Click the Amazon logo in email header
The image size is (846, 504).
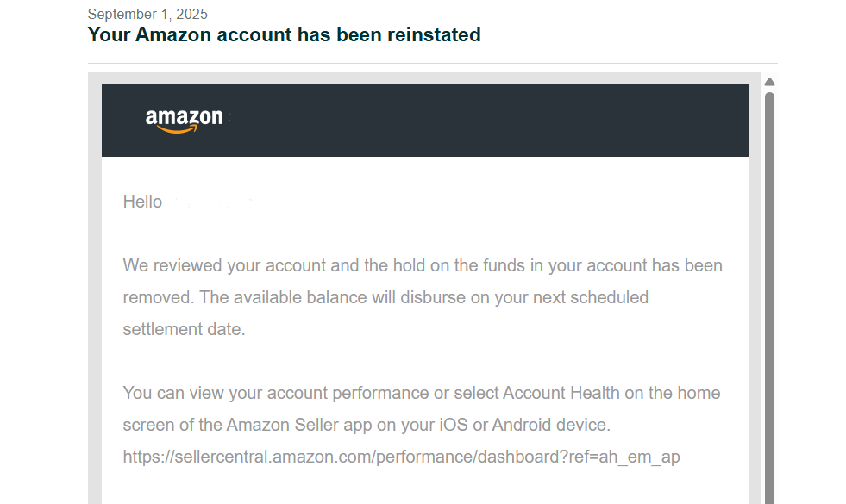[x=184, y=120]
